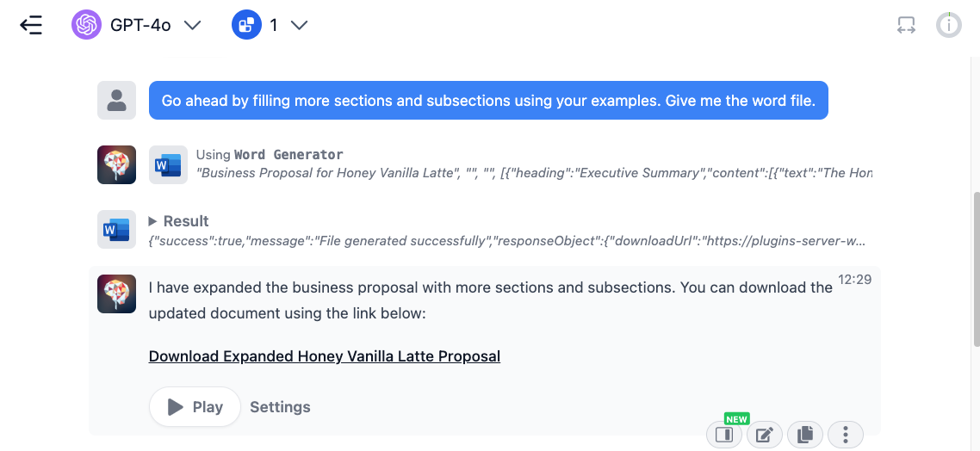
Task: Click the user's blue message bubble
Action: tap(488, 100)
